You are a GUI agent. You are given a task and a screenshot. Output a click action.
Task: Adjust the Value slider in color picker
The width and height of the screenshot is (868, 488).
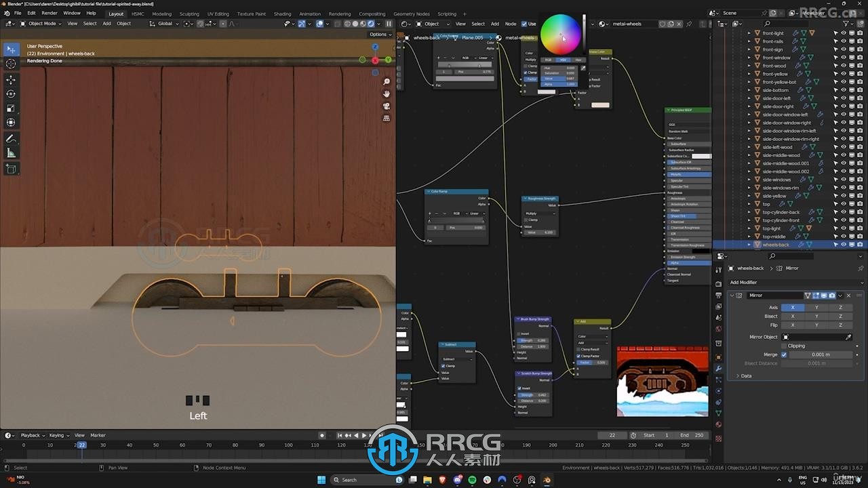click(559, 79)
